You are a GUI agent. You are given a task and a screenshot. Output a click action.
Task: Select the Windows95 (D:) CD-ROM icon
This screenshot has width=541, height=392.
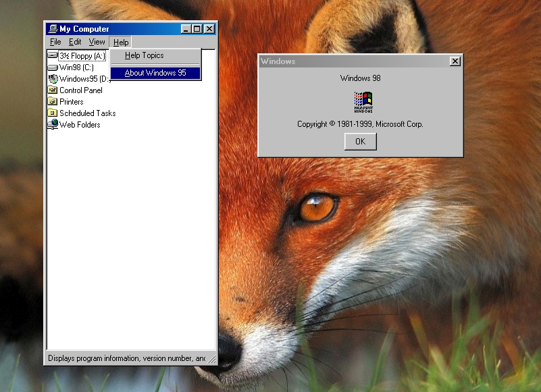click(53, 79)
